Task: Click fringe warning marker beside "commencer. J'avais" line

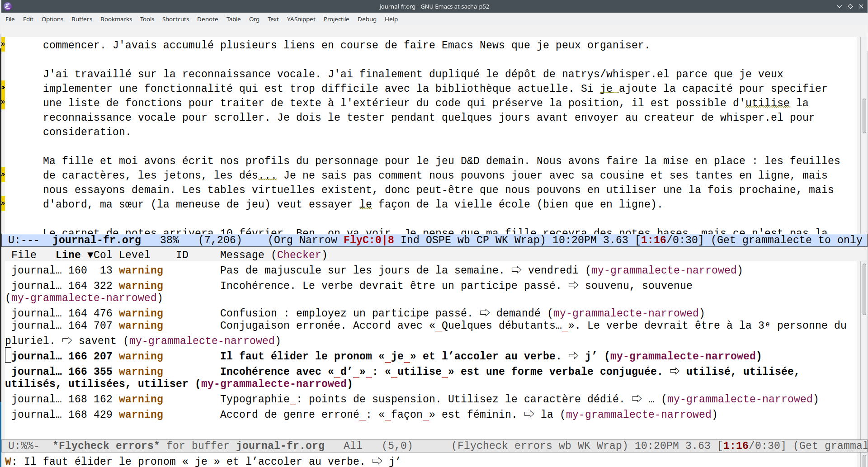Action: [x=3, y=44]
